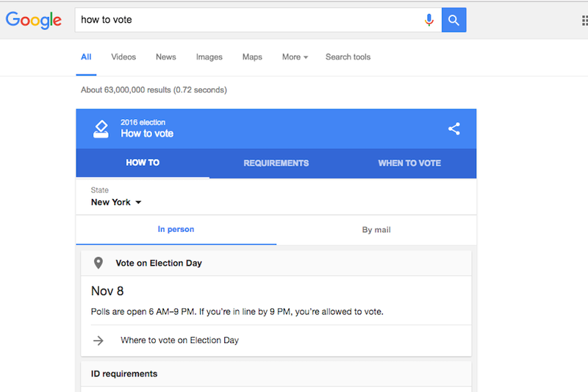588x392 pixels.
Task: Click into the search box text field
Action: tap(248, 20)
